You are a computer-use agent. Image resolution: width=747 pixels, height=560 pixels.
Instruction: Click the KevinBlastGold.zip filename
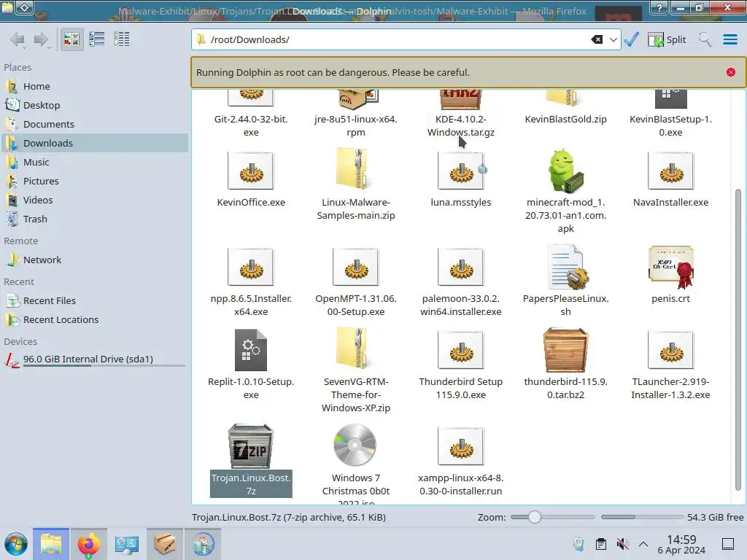tap(565, 119)
